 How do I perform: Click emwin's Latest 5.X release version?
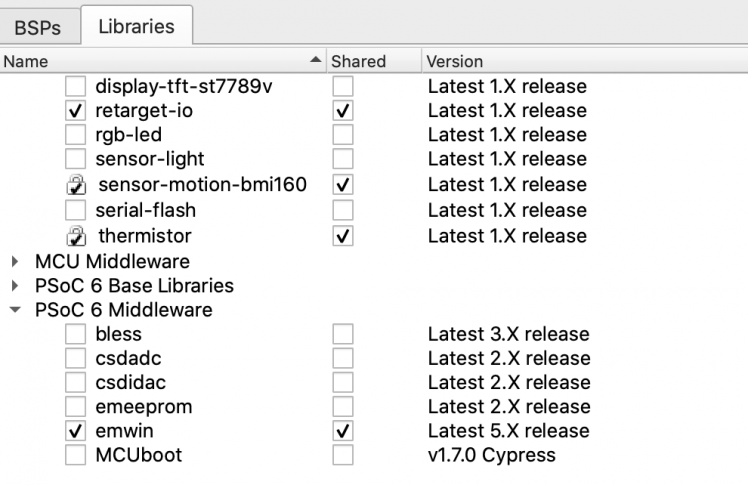click(508, 431)
